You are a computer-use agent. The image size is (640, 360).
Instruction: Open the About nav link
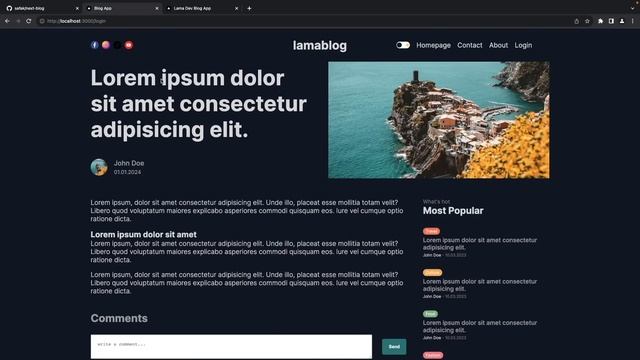pos(498,45)
